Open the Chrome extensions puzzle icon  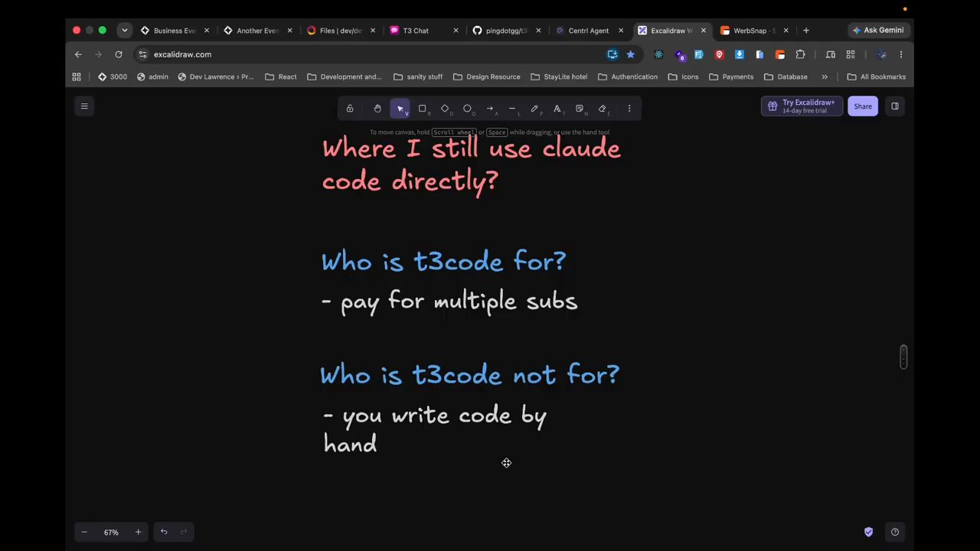pos(800,54)
